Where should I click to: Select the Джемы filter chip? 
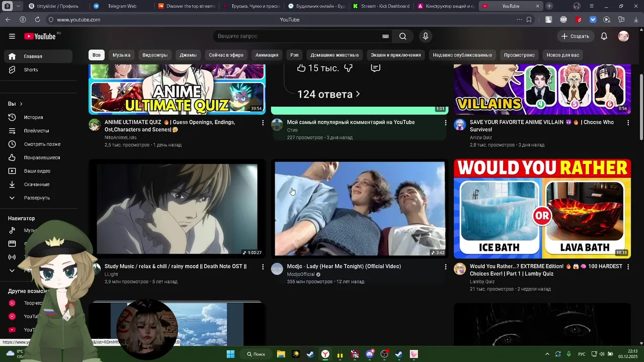pyautogui.click(x=188, y=55)
